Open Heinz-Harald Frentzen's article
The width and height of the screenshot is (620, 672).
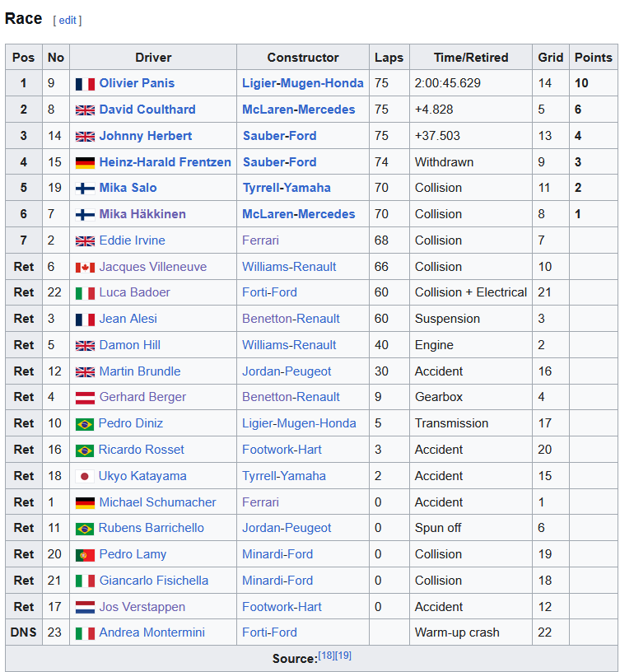coord(165,162)
